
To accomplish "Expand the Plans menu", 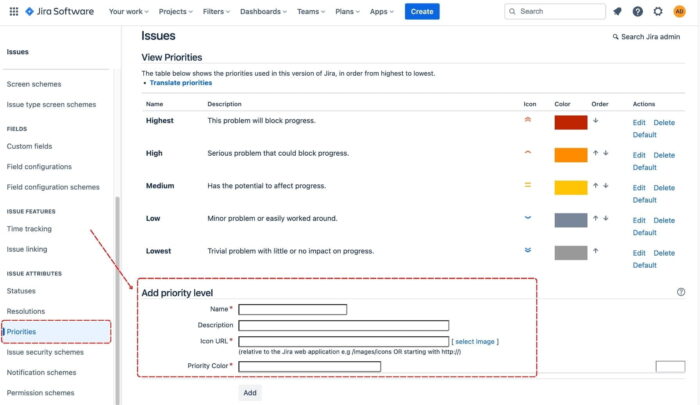I will pyautogui.click(x=347, y=12).
